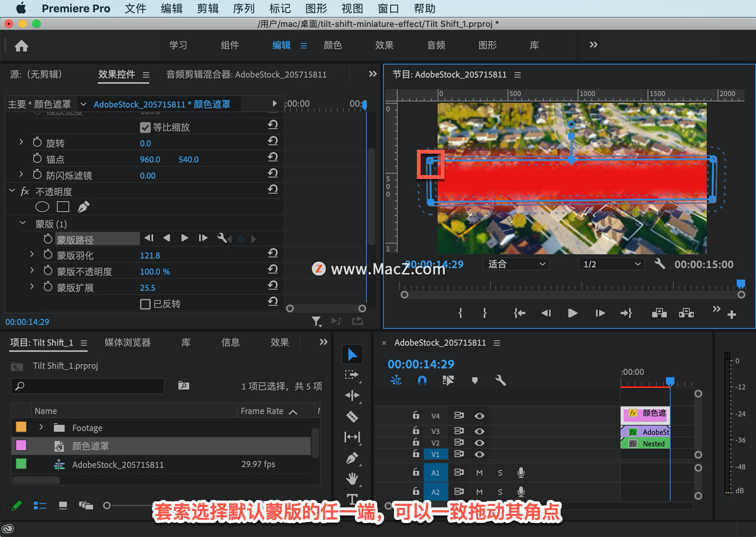
Task: Enable the 已反转 checkbox
Action: click(145, 304)
